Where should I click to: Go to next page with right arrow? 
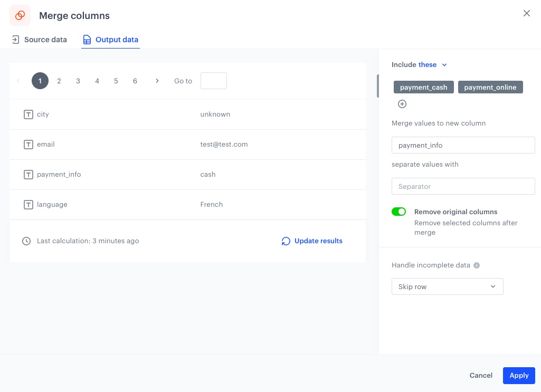[x=157, y=81]
